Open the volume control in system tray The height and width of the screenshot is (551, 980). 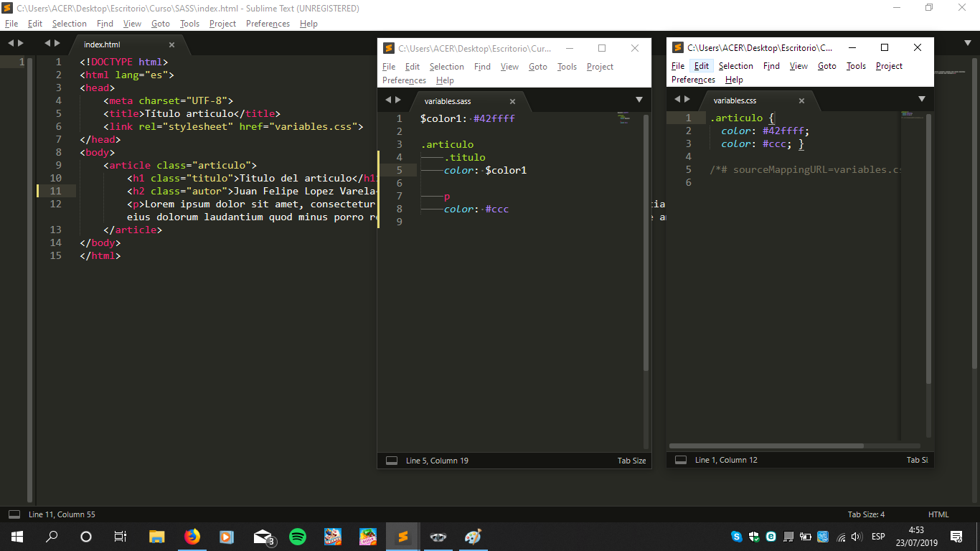tap(856, 537)
